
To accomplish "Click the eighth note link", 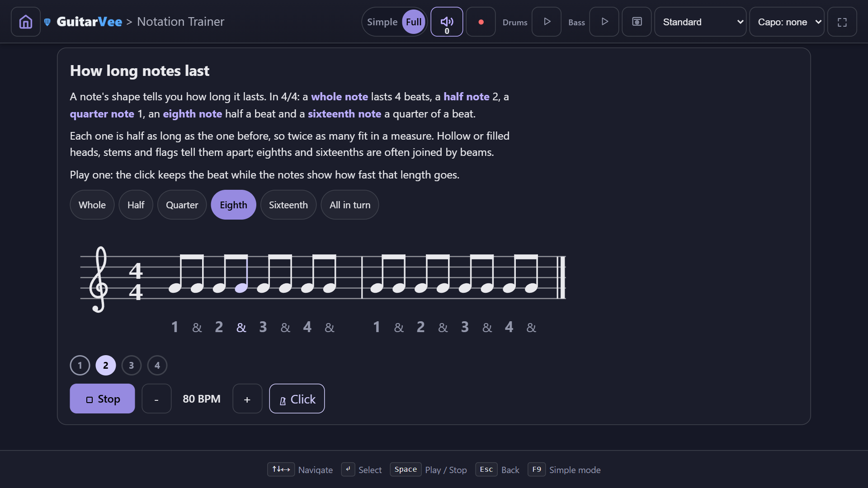I will click(x=193, y=114).
